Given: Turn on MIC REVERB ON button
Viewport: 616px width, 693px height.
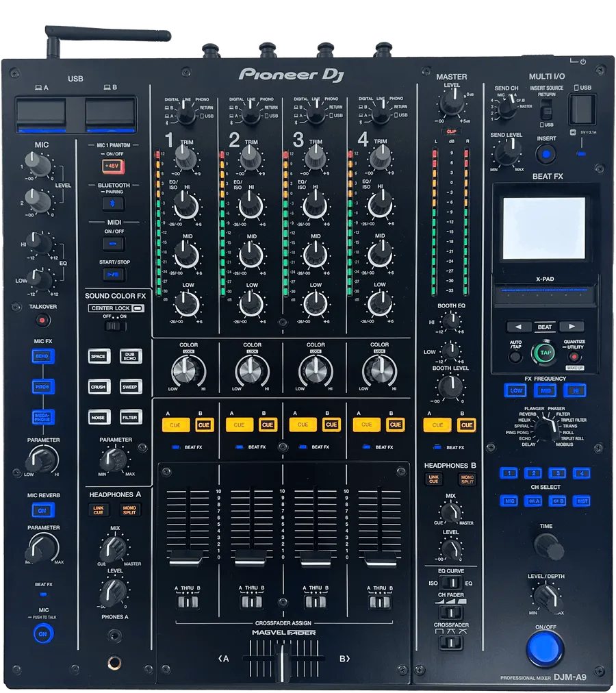Looking at the screenshot, I should (x=43, y=510).
